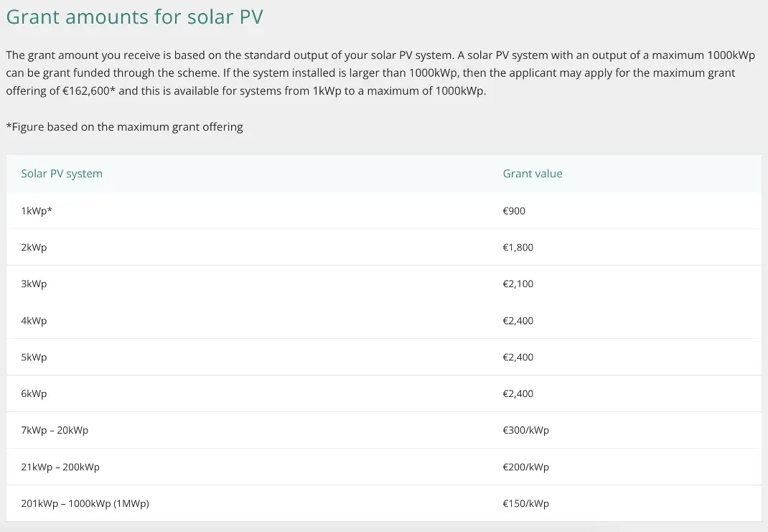This screenshot has width=768, height=532.
Task: Click the '7kWp – 20kWp' row label
Action: point(55,431)
